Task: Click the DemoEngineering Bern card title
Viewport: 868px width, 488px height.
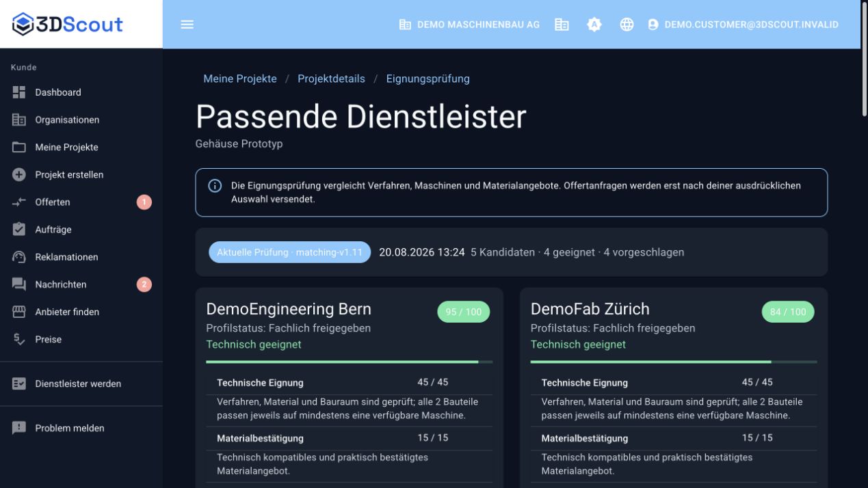Action: tap(289, 308)
